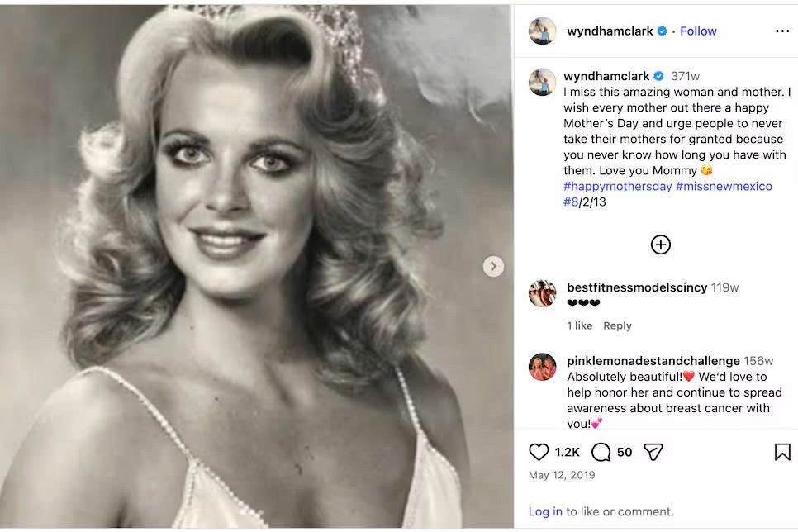Open the three-dot more options menu
This screenshot has width=798, height=532.
pyautogui.click(x=782, y=31)
